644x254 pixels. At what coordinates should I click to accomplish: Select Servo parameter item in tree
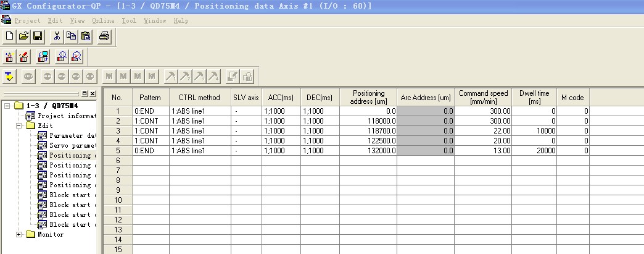point(72,145)
